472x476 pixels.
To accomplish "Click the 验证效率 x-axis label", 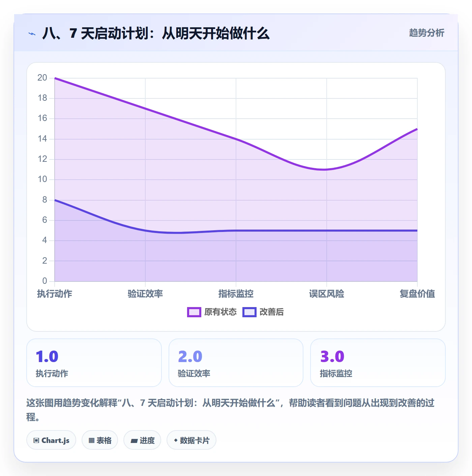I will [x=145, y=294].
